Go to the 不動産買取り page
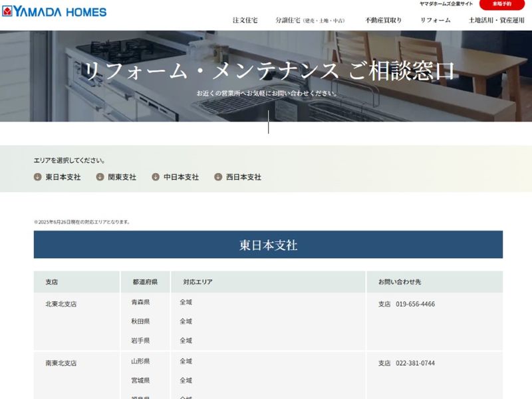 (383, 20)
